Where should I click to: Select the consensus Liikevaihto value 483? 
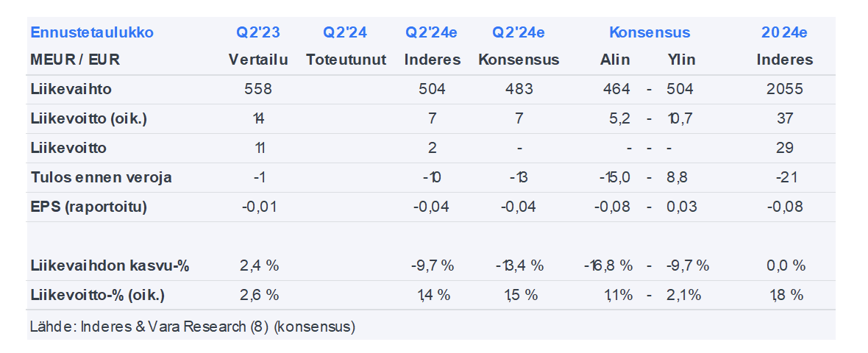pyautogui.click(x=519, y=89)
